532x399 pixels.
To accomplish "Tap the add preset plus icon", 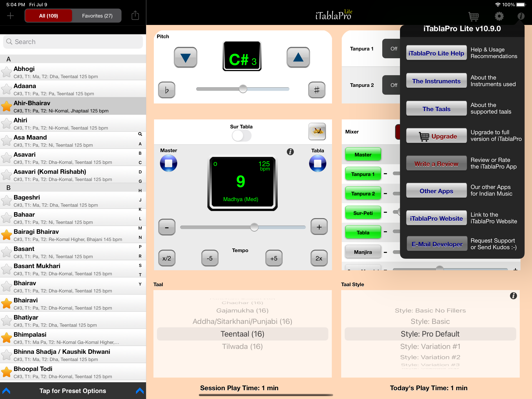I will (x=10, y=16).
